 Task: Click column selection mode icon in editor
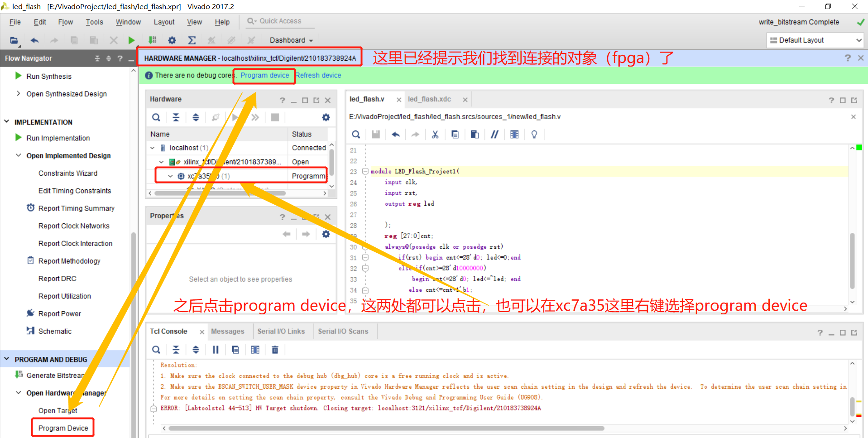click(x=514, y=134)
